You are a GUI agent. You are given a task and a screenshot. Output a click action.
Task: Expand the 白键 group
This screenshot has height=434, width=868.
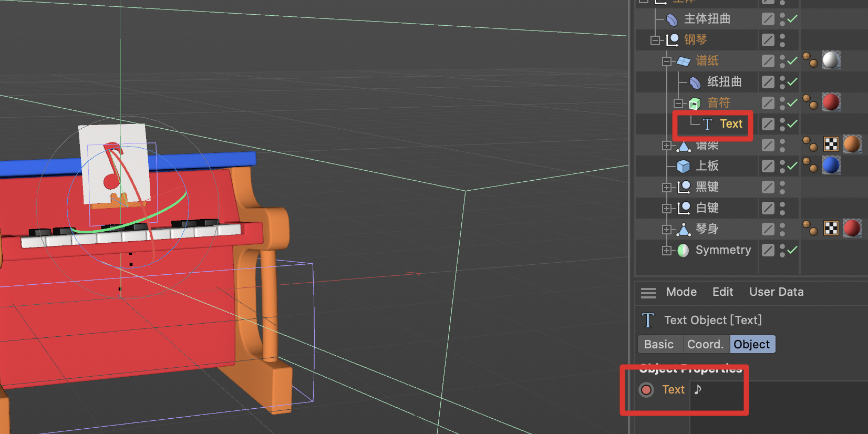point(667,209)
